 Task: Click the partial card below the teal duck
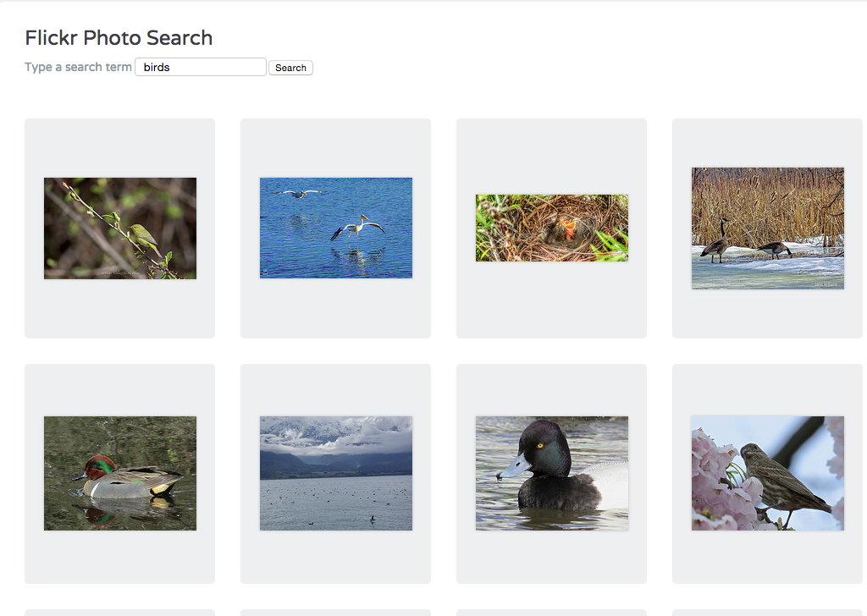(120, 612)
